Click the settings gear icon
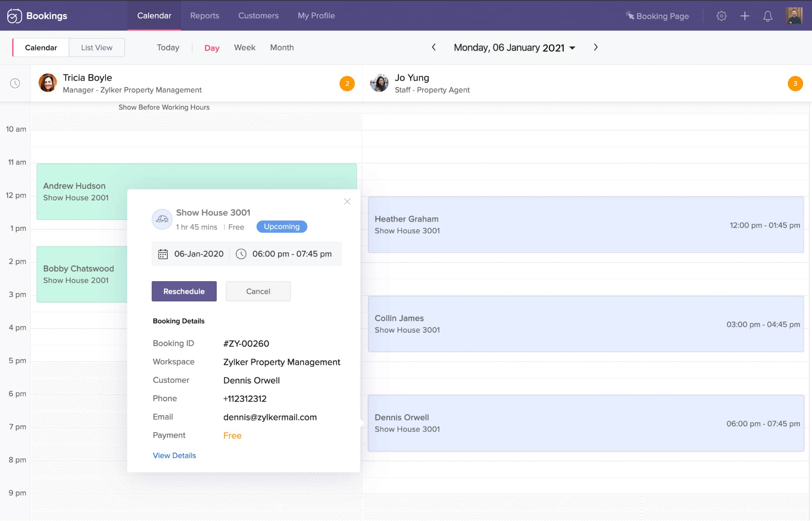Image resolution: width=812 pixels, height=521 pixels. (721, 16)
